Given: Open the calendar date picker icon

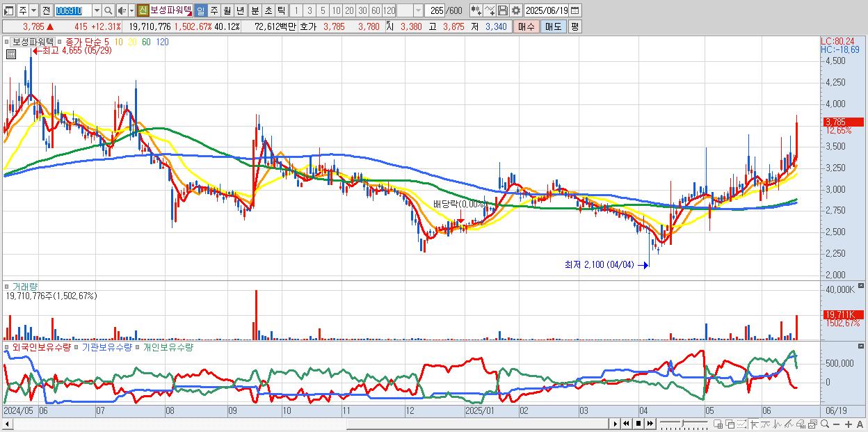Looking at the screenshot, I should [575, 10].
